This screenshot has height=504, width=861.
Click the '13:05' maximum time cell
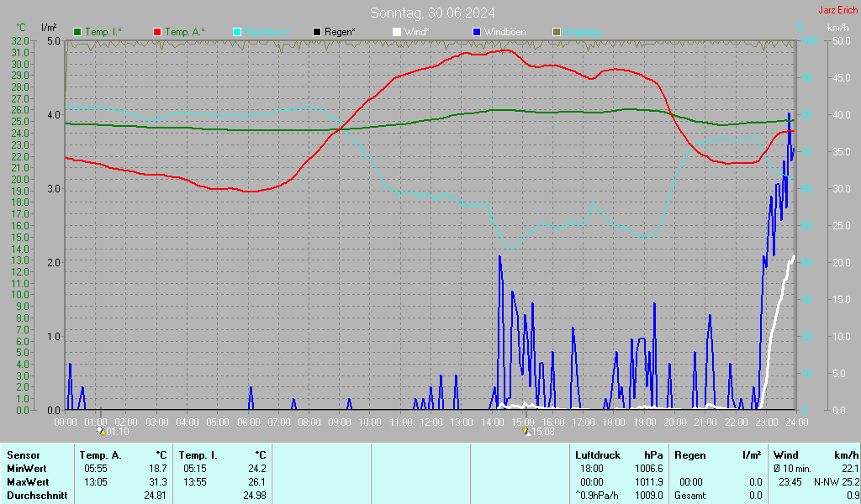pos(96,482)
